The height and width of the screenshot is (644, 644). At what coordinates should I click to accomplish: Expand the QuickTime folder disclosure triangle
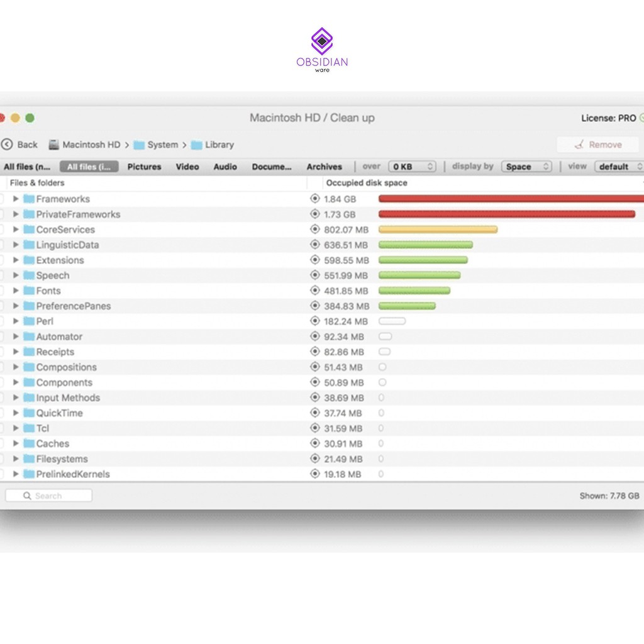tap(16, 413)
